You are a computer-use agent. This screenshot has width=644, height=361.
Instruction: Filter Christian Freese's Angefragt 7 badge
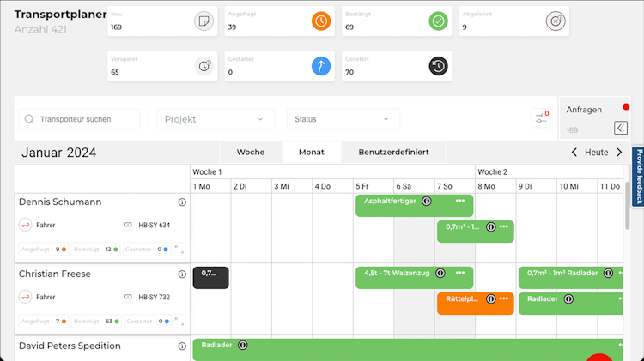point(44,322)
